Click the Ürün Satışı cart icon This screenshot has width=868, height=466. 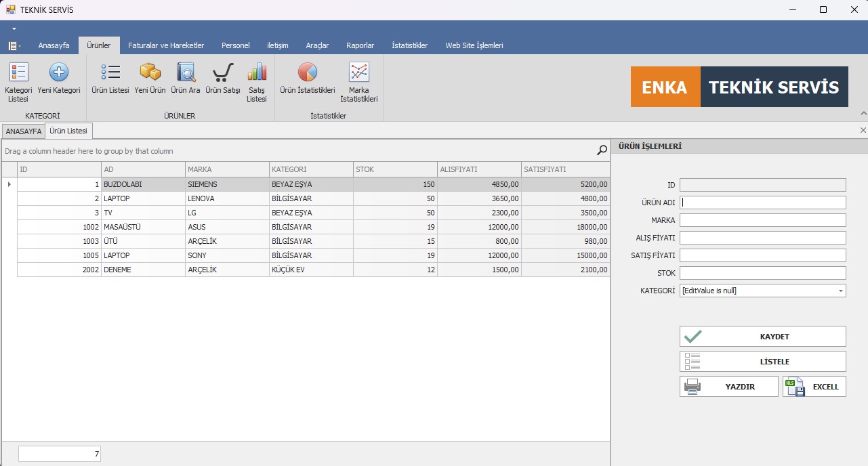click(223, 73)
